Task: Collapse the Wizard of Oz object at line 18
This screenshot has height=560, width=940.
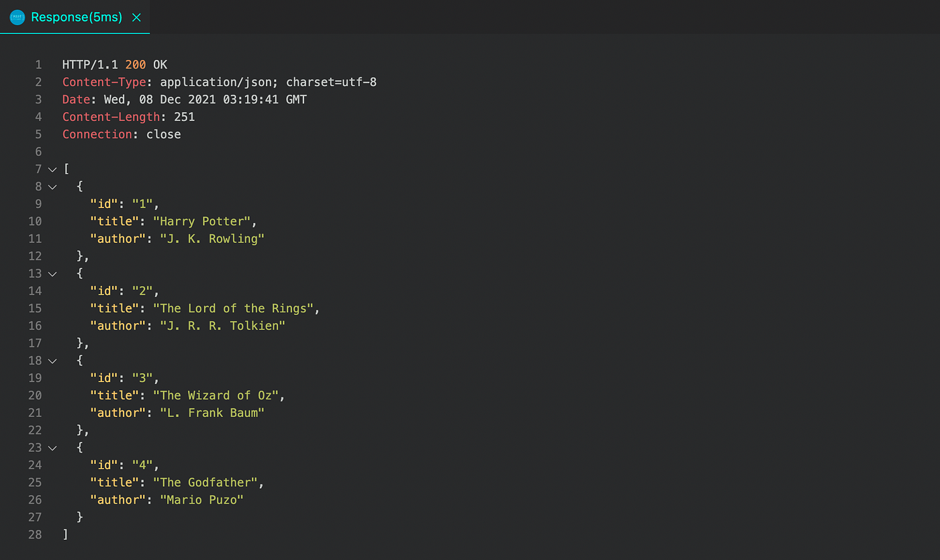Action: 52,361
